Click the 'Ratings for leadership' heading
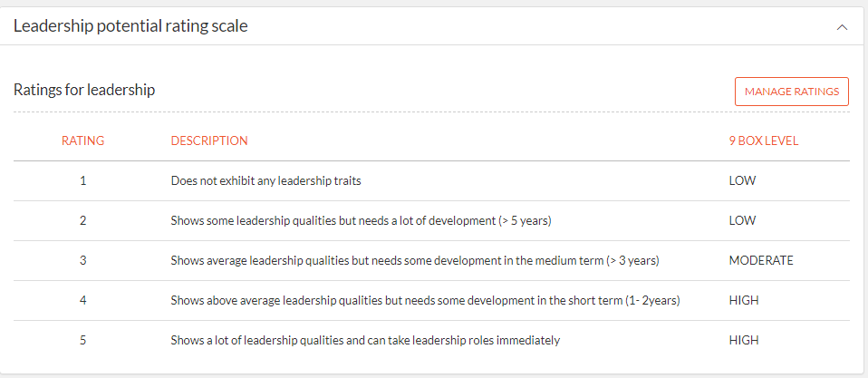The image size is (868, 378). click(x=84, y=90)
